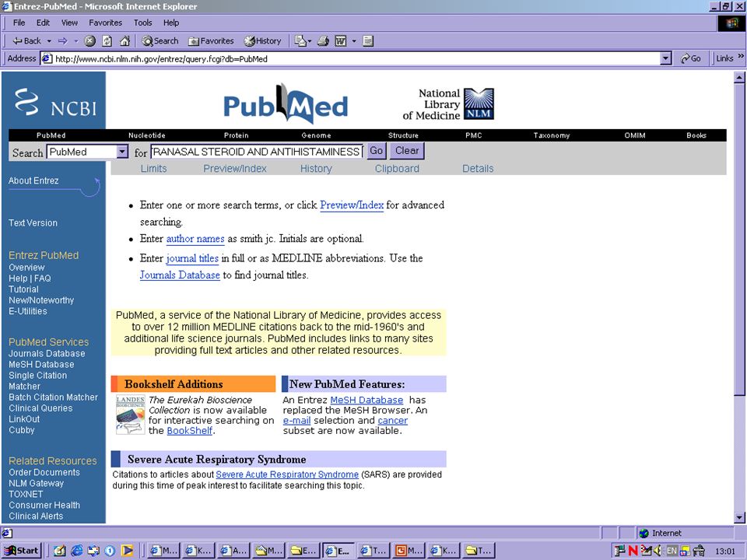
Task: Click the EN language indicator in the tray
Action: 672,551
